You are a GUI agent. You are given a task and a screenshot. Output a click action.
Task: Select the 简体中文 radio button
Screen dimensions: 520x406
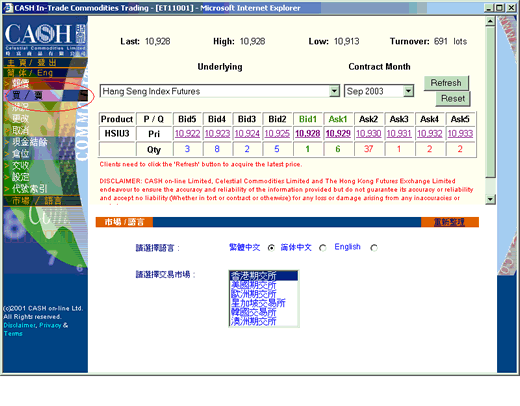click(323, 248)
